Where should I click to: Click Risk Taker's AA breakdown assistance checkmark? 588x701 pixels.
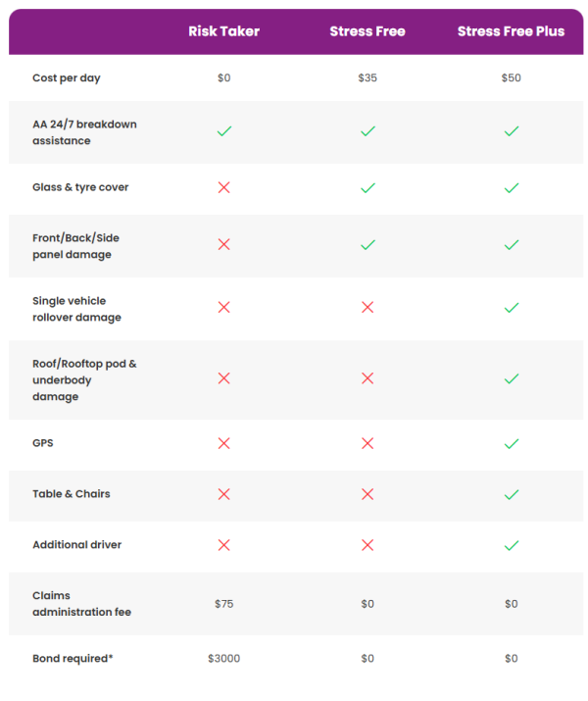click(x=224, y=131)
